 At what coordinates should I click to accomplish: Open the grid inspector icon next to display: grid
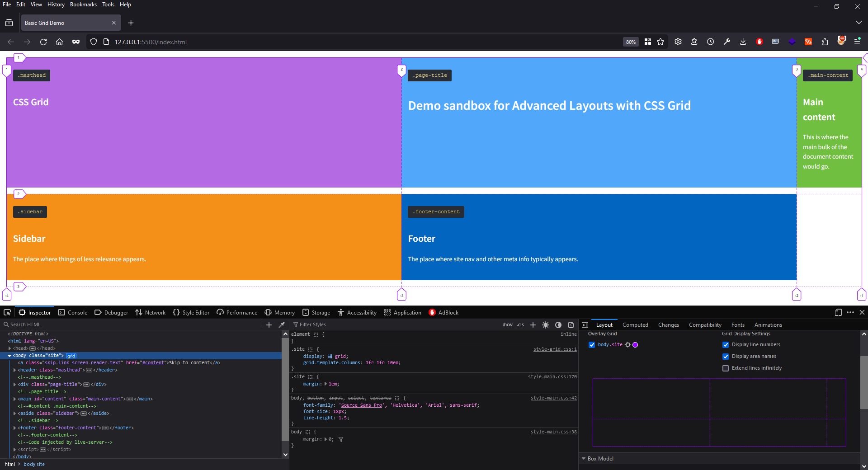pyautogui.click(x=330, y=357)
